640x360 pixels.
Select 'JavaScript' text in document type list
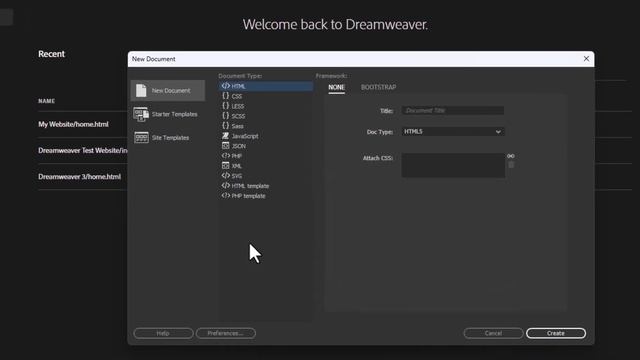click(x=245, y=136)
